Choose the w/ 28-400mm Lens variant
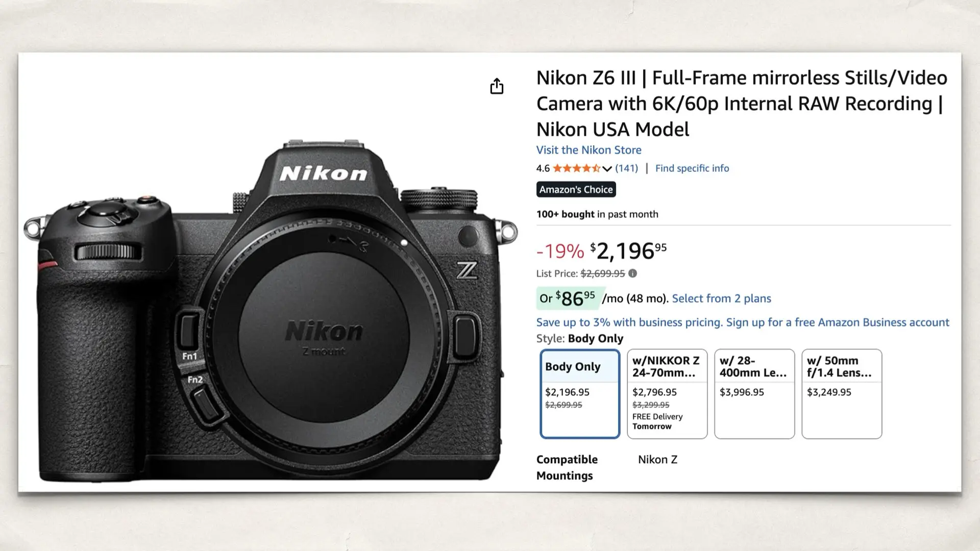 [x=754, y=393]
